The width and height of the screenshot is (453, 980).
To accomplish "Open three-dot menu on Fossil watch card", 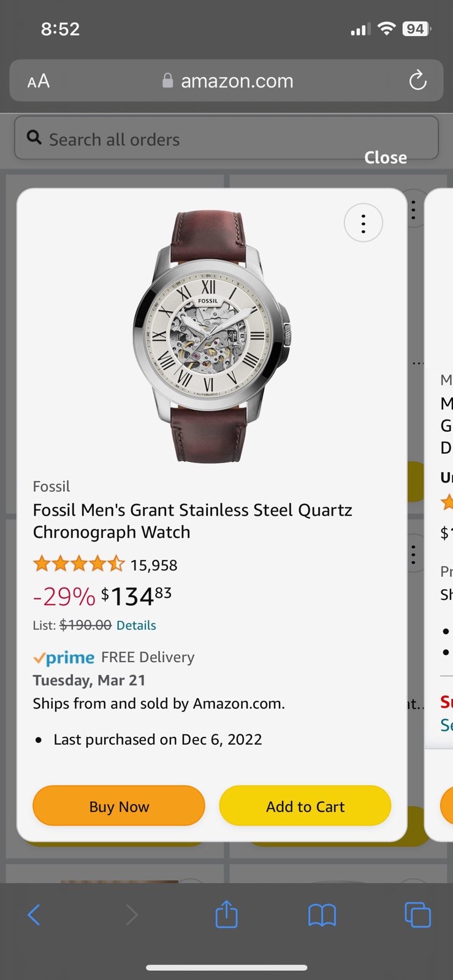I will (364, 223).
